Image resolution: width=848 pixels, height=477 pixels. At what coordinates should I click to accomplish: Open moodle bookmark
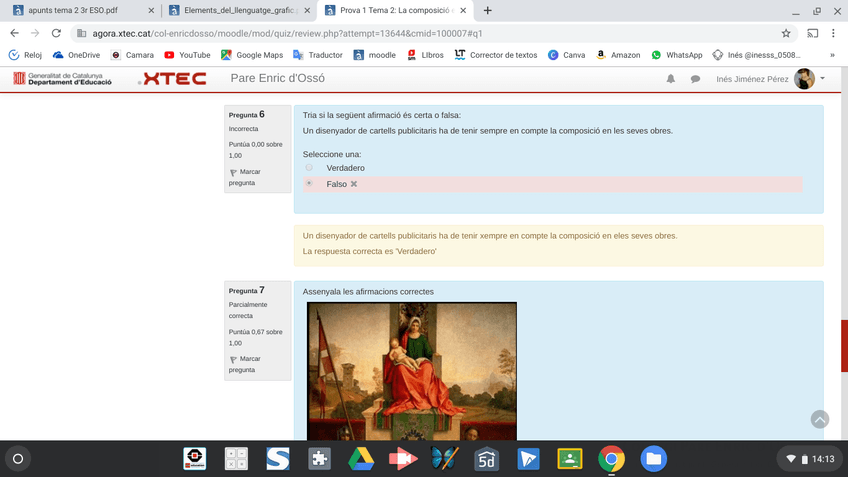click(x=375, y=55)
